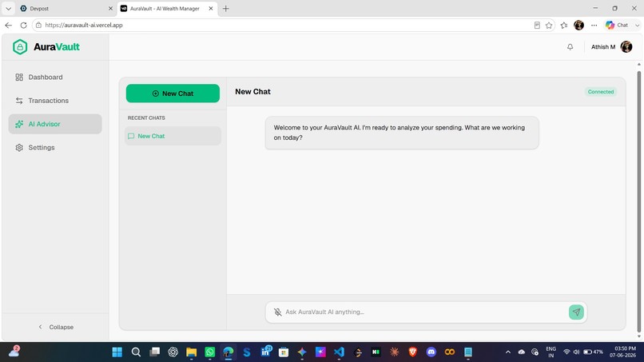Expand the Copilot Chat dropdown arrow
This screenshot has width=644, height=362.
(637, 25)
